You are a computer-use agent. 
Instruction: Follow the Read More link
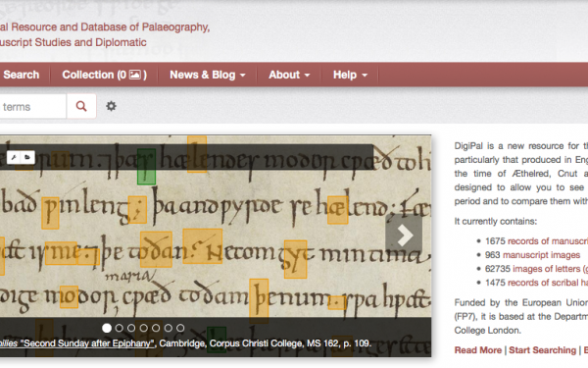[x=478, y=350]
